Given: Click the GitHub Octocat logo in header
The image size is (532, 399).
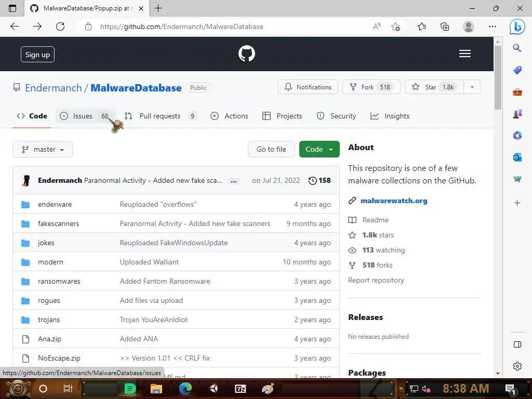Looking at the screenshot, I should click(247, 54).
